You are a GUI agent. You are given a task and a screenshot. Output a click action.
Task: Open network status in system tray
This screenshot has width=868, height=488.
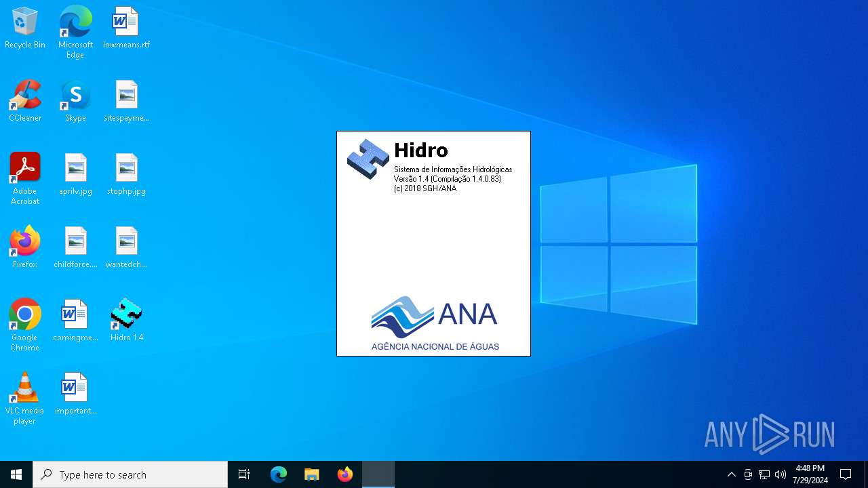764,474
